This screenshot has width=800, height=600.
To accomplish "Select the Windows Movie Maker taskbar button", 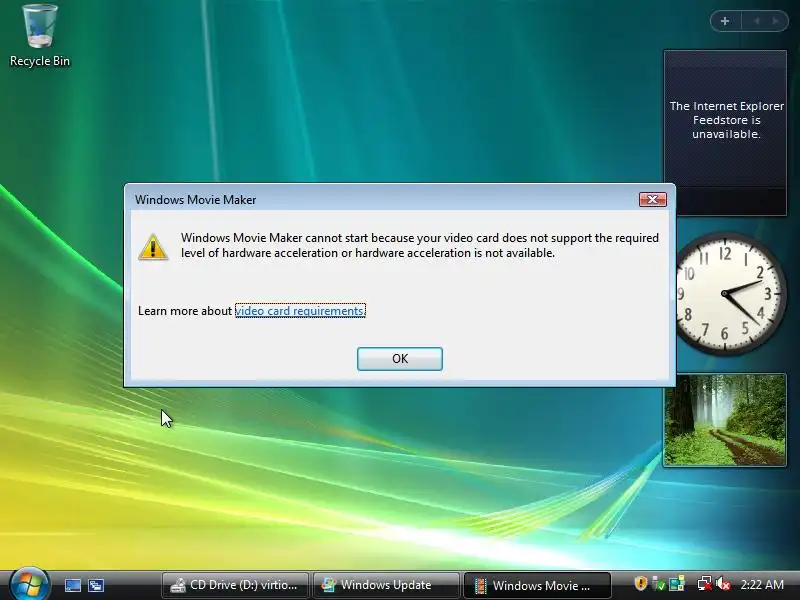I will pyautogui.click(x=536, y=585).
